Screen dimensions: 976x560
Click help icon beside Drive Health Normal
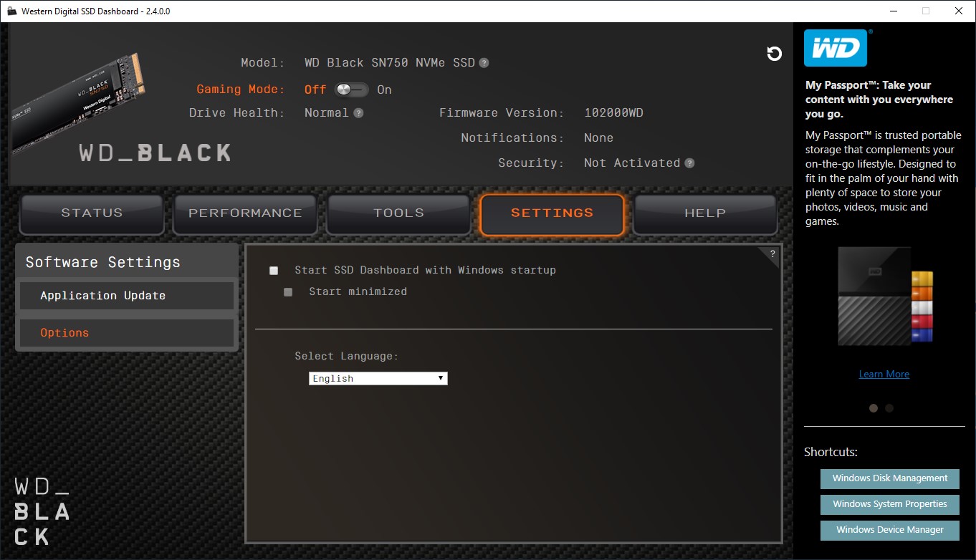(358, 113)
